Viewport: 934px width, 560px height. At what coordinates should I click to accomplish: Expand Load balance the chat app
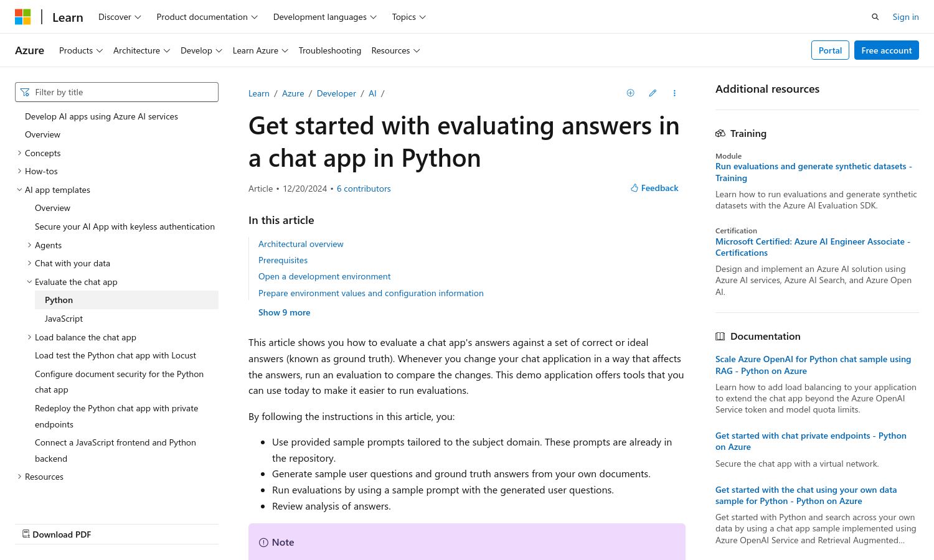click(x=29, y=337)
